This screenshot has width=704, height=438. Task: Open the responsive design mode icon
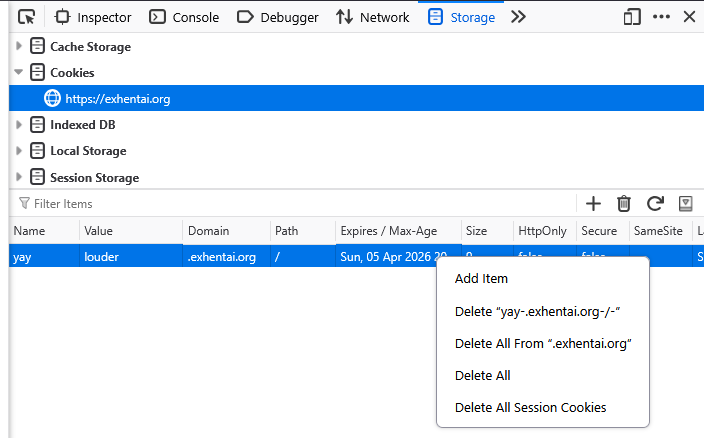[x=631, y=17]
